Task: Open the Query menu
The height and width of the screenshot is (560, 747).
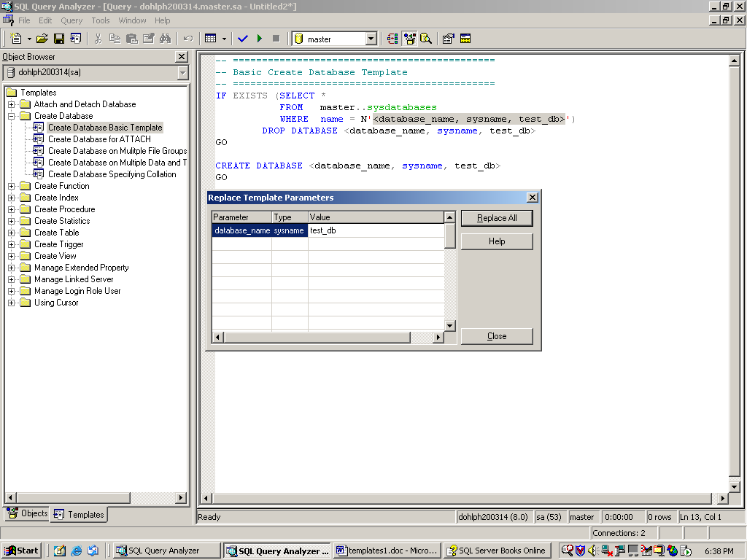Action: point(71,20)
